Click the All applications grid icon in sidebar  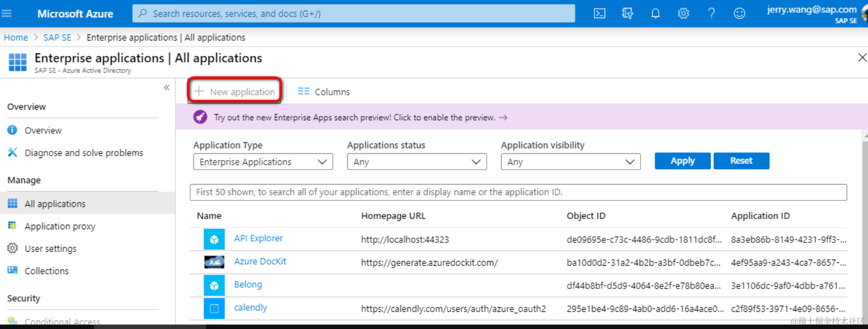point(13,204)
